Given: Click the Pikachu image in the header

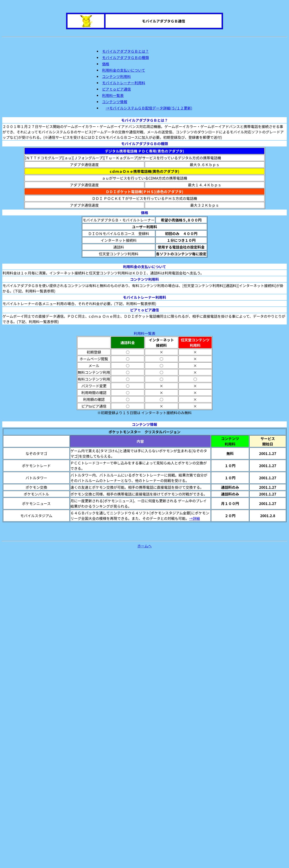Looking at the screenshot, I should click(86, 21).
